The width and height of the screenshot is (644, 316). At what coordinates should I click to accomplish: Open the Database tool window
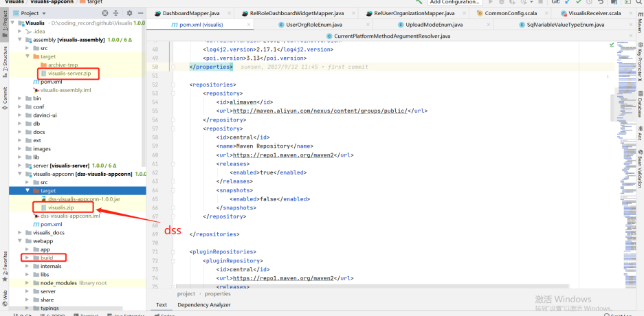pos(639,108)
